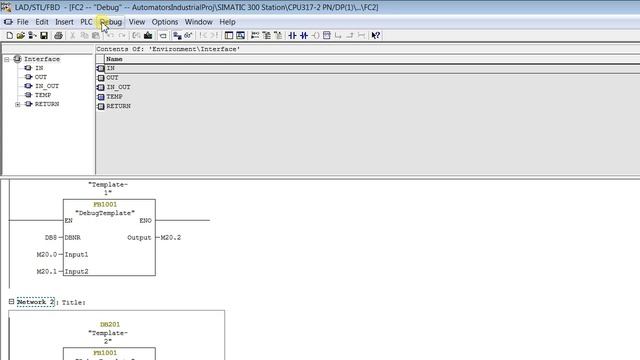Click the open branch icon
Image resolution: width=640 pixels, height=360 pixels.
[x=338, y=36]
